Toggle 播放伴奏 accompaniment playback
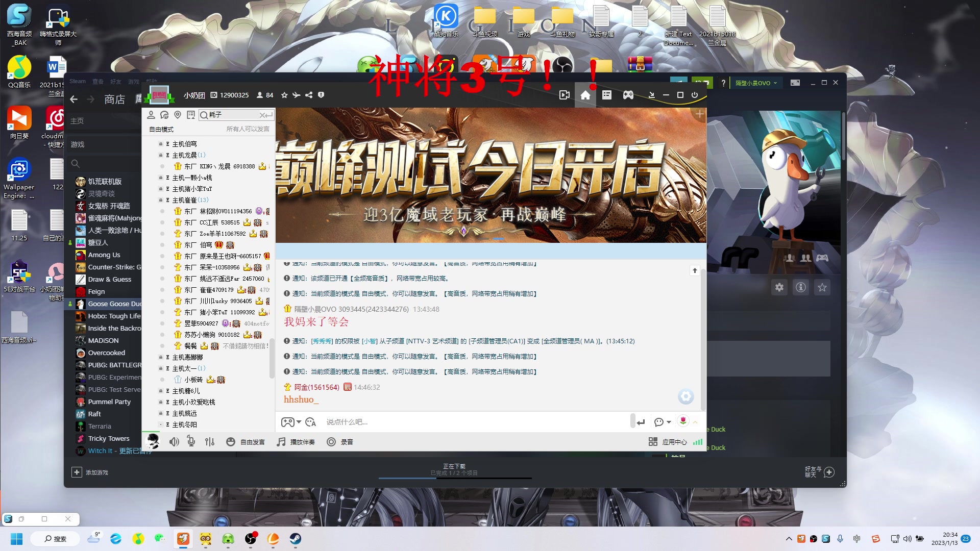 click(x=296, y=442)
